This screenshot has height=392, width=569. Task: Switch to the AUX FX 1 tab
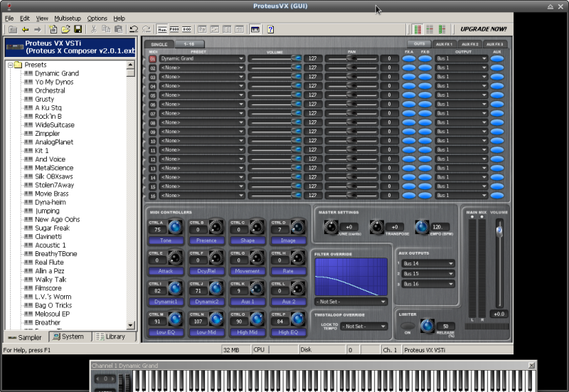coord(444,44)
